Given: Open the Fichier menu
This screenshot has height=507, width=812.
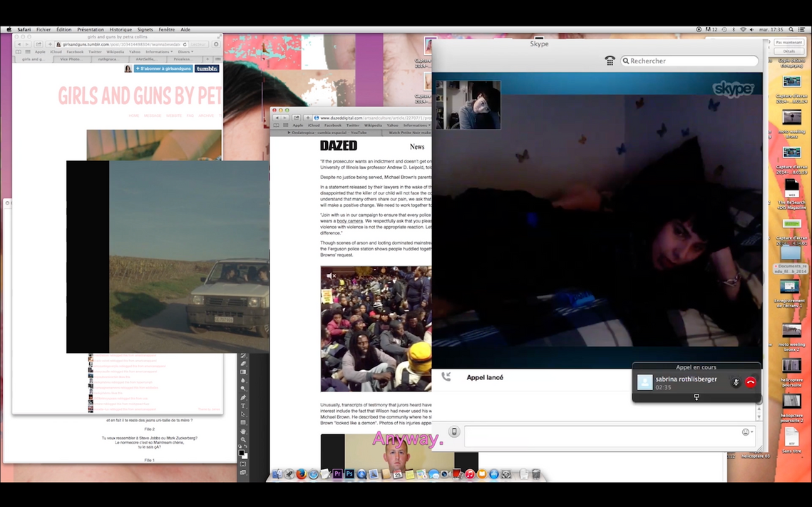Looking at the screenshot, I should [43, 29].
